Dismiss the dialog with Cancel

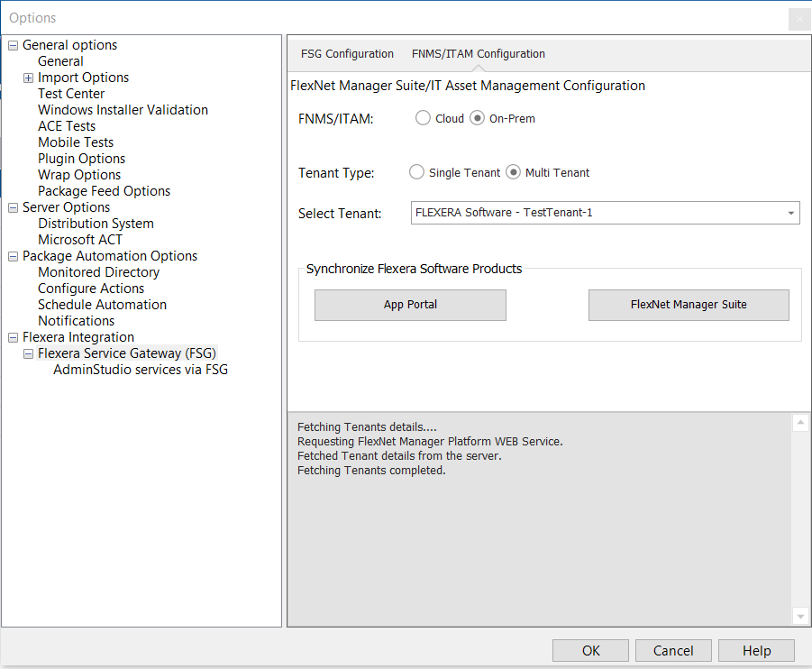(x=673, y=650)
